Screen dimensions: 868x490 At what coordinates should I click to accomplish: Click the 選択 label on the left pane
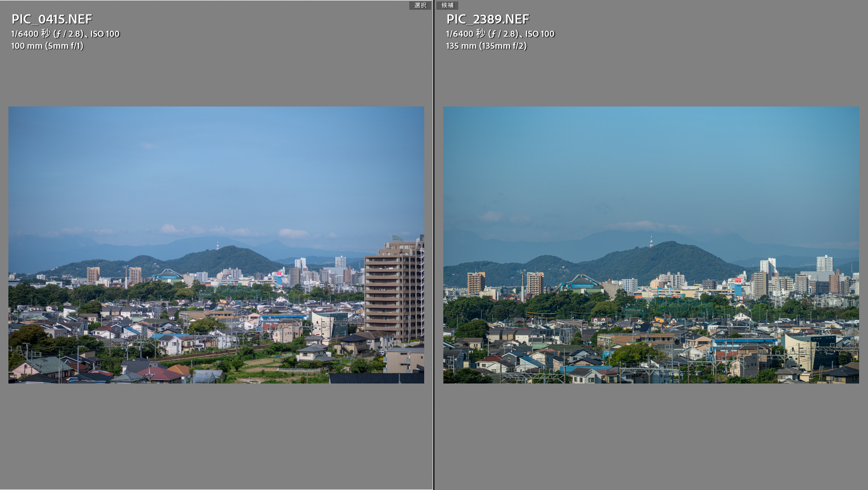point(420,5)
